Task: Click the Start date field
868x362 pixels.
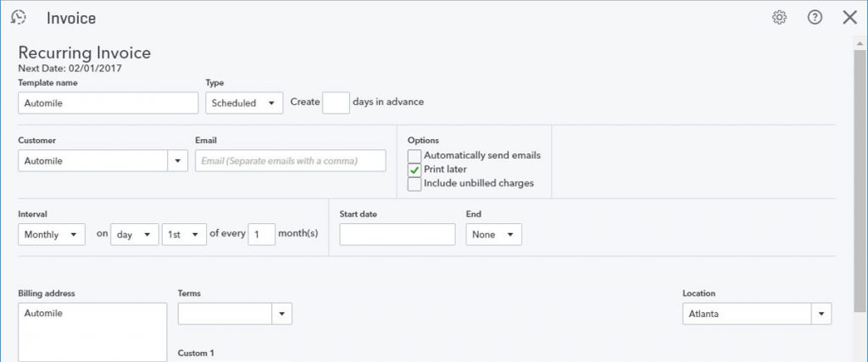Action: (x=397, y=235)
